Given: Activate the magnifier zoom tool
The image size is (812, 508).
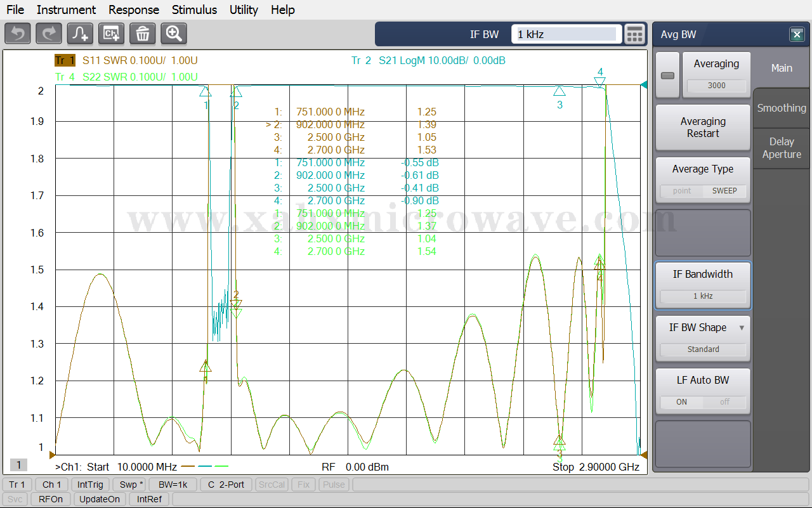Looking at the screenshot, I should tap(174, 34).
